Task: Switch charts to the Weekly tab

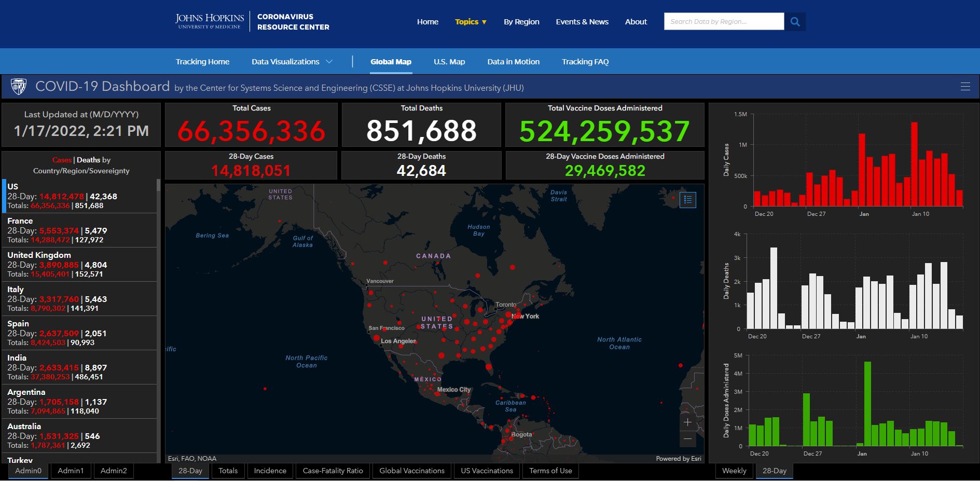Action: (x=734, y=471)
